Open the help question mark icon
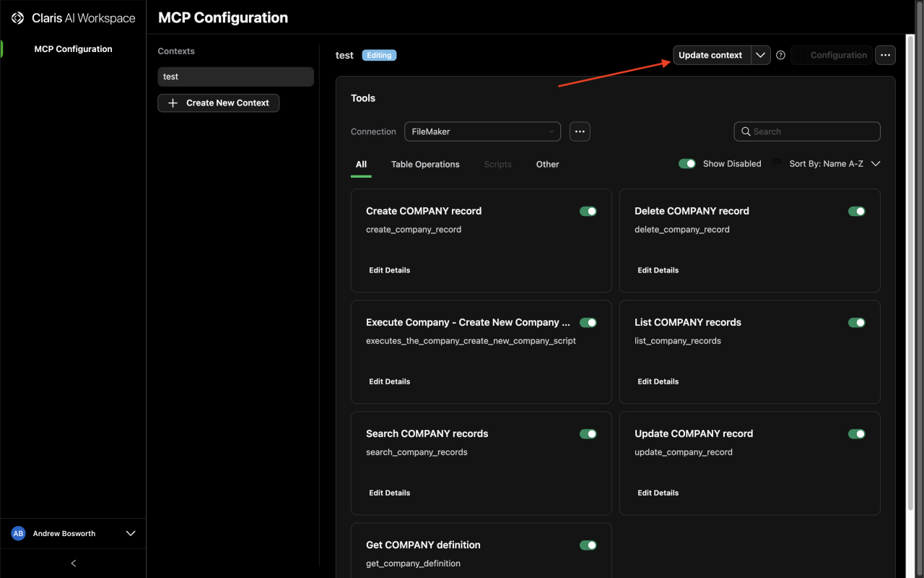Image resolution: width=924 pixels, height=578 pixels. (x=780, y=55)
